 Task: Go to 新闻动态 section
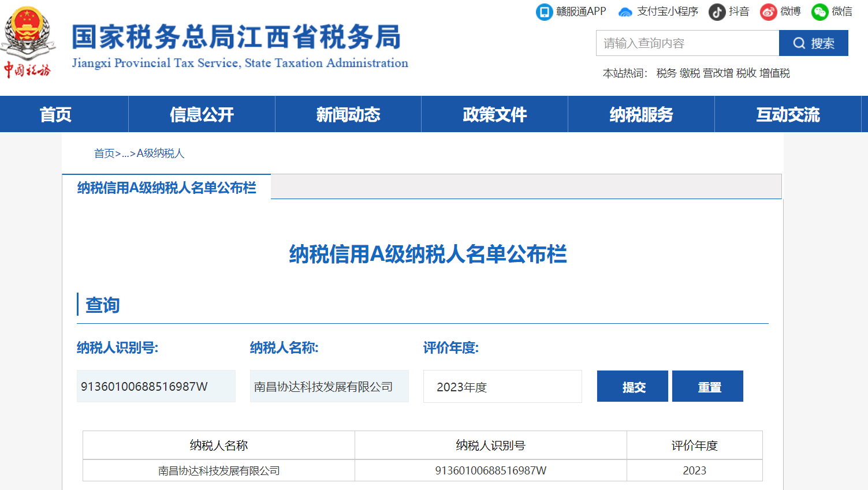click(x=348, y=114)
